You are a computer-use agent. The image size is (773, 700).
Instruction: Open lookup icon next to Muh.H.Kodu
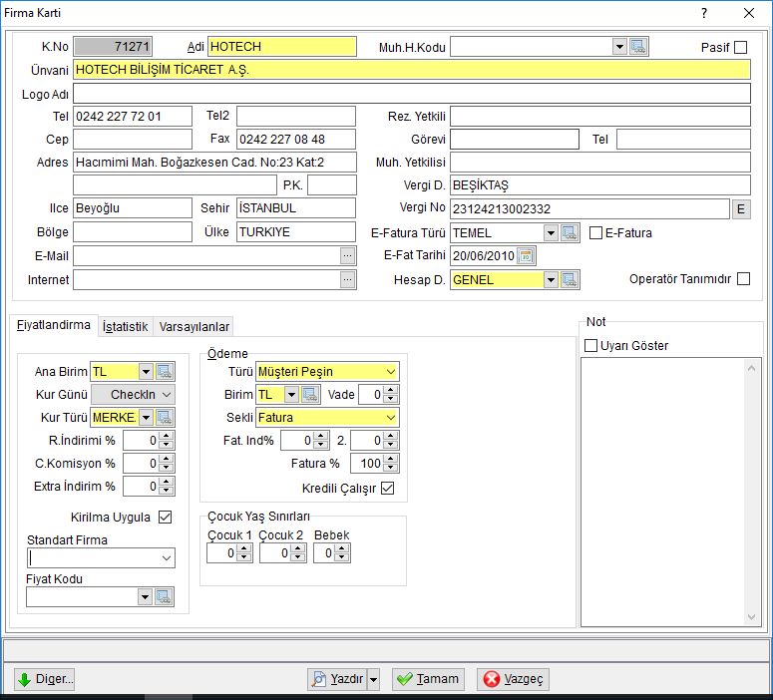638,47
